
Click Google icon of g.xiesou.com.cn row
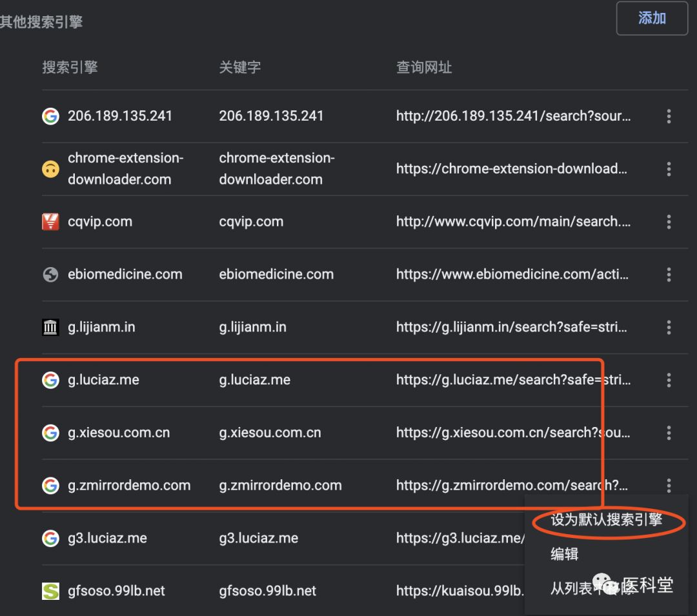click(x=51, y=433)
